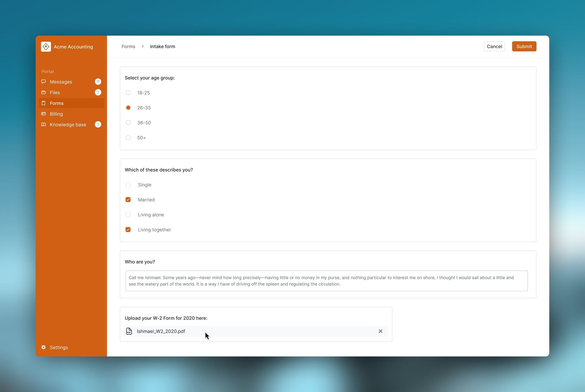The height and width of the screenshot is (392, 585).
Task: Click the Files folder icon in sidebar
Action: [44, 92]
